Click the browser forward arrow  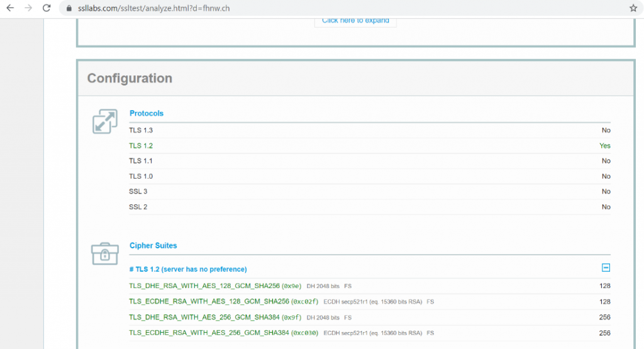(28, 9)
